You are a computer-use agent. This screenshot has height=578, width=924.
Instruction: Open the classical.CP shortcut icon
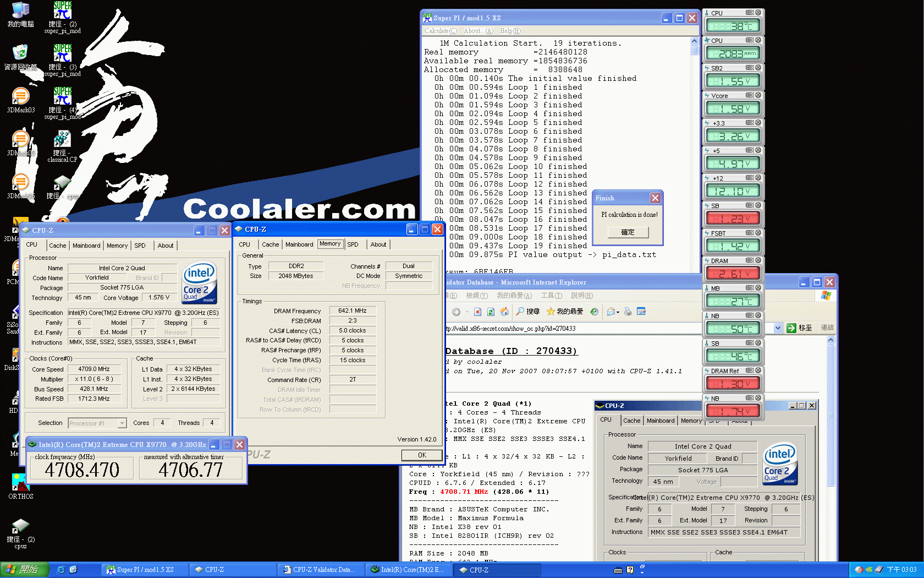click(62, 146)
